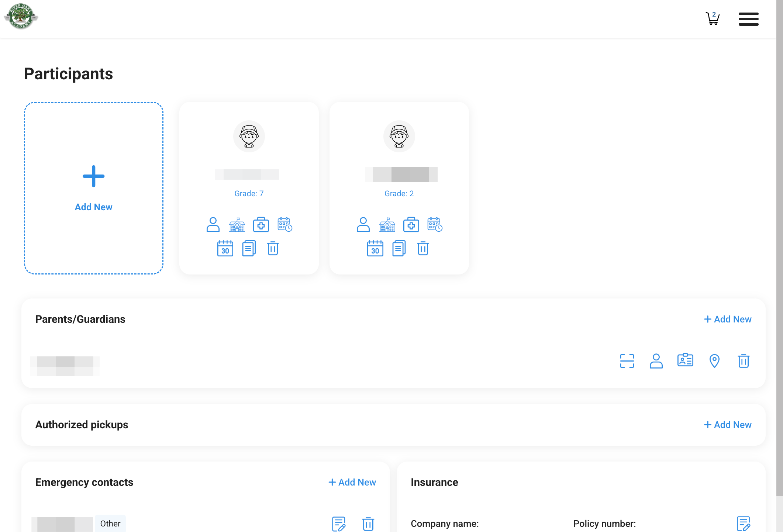Click the page vertical scrollbar
The image size is (783, 532).
779,248
